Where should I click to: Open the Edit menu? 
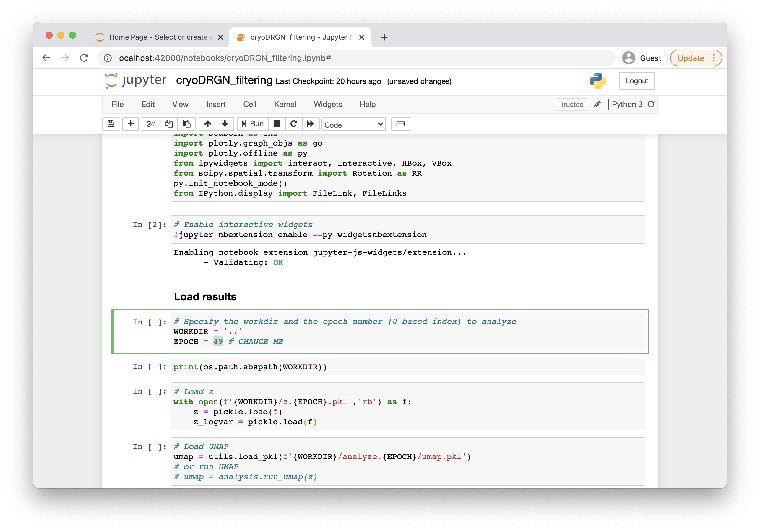click(148, 105)
